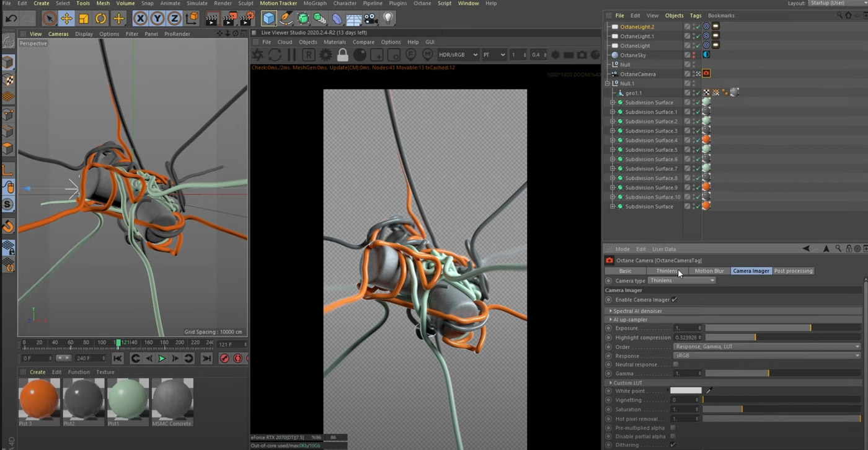This screenshot has height=450, width=868.
Task: Select the Move tool
Action: (x=67, y=19)
